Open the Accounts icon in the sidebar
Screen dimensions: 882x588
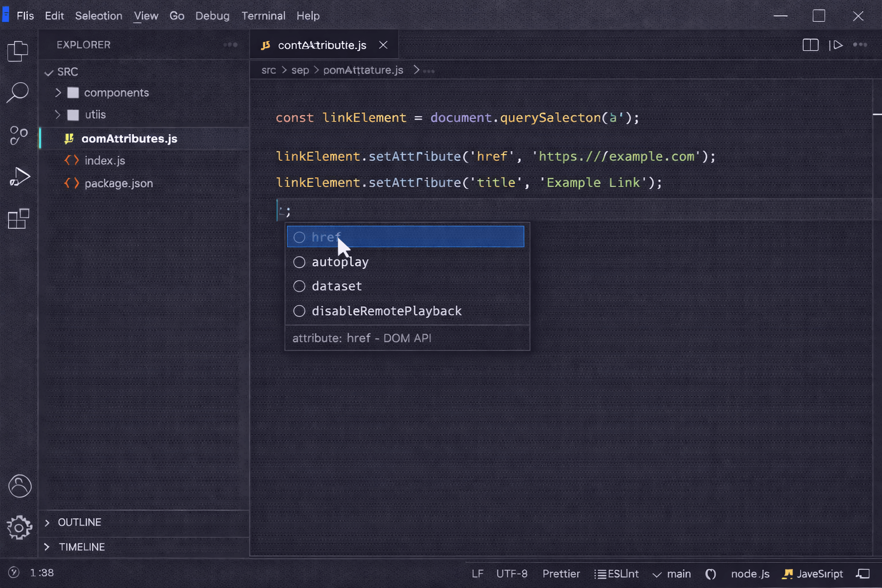20,486
